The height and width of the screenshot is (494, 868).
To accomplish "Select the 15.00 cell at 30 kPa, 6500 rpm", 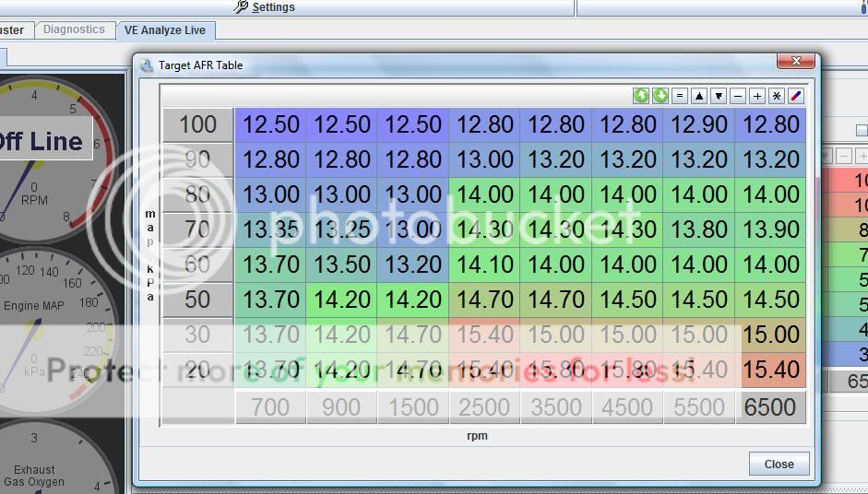I will [770, 335].
